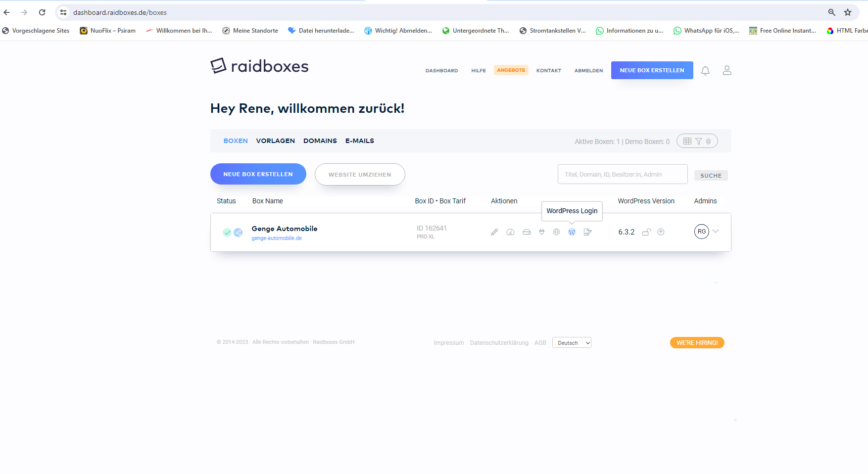
Task: Open user profile icon in header
Action: [x=727, y=70]
